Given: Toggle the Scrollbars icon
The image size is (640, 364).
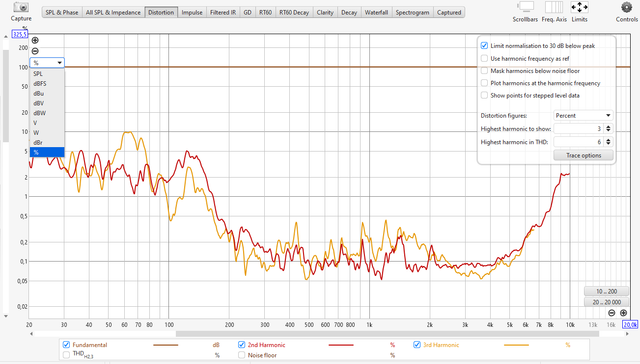Looking at the screenshot, I should [x=525, y=7].
